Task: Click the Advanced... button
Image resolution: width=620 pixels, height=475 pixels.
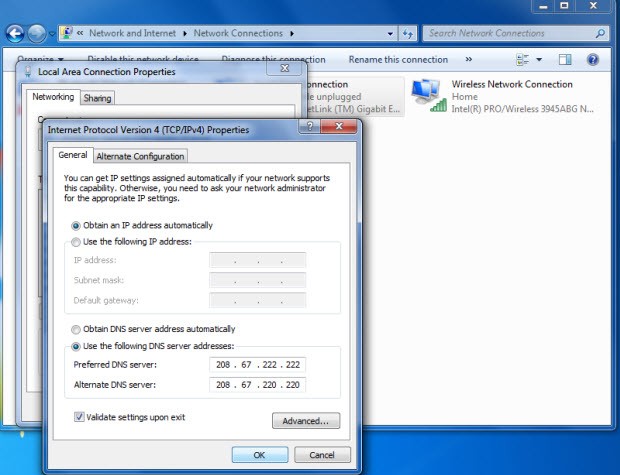Action: (306, 421)
